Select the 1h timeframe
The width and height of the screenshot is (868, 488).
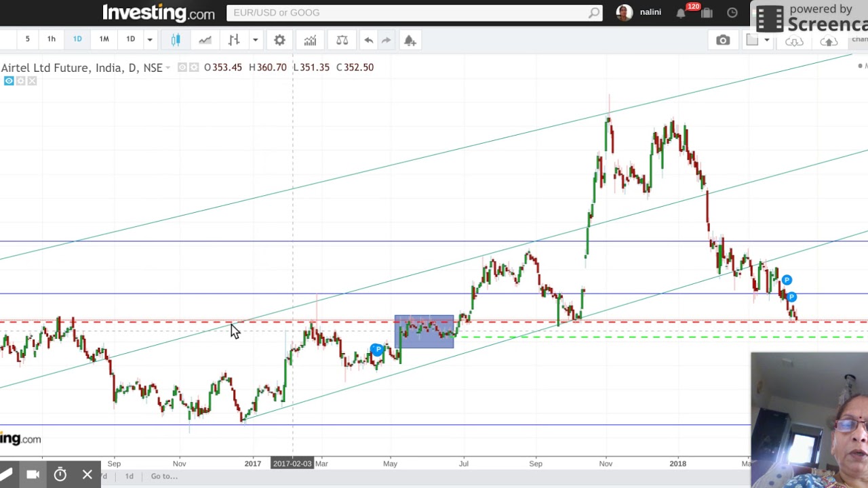click(51, 39)
